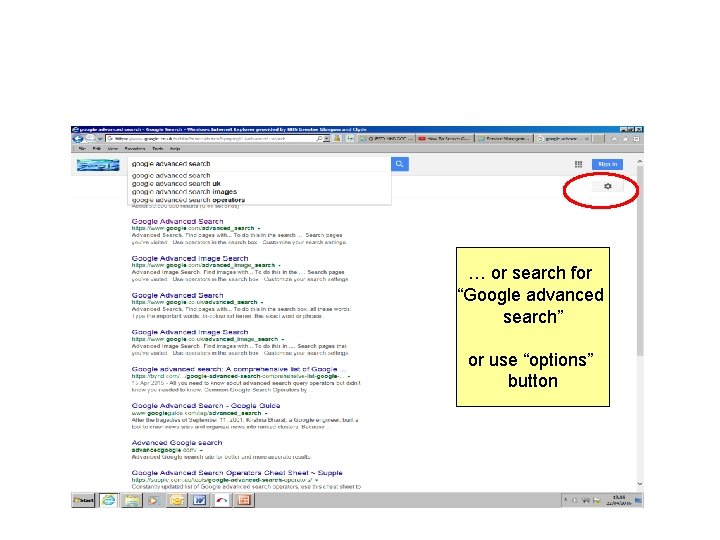Select suggestion 'google advanced search uk'
This screenshot has width=720, height=540.
point(176,184)
